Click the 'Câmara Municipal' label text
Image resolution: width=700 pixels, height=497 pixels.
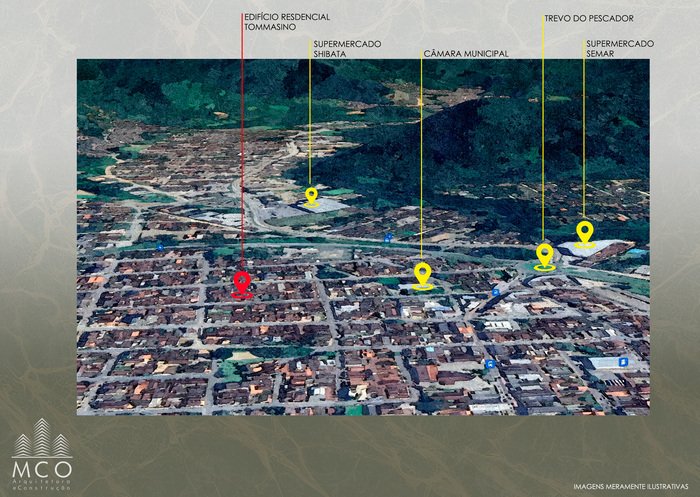pos(466,54)
